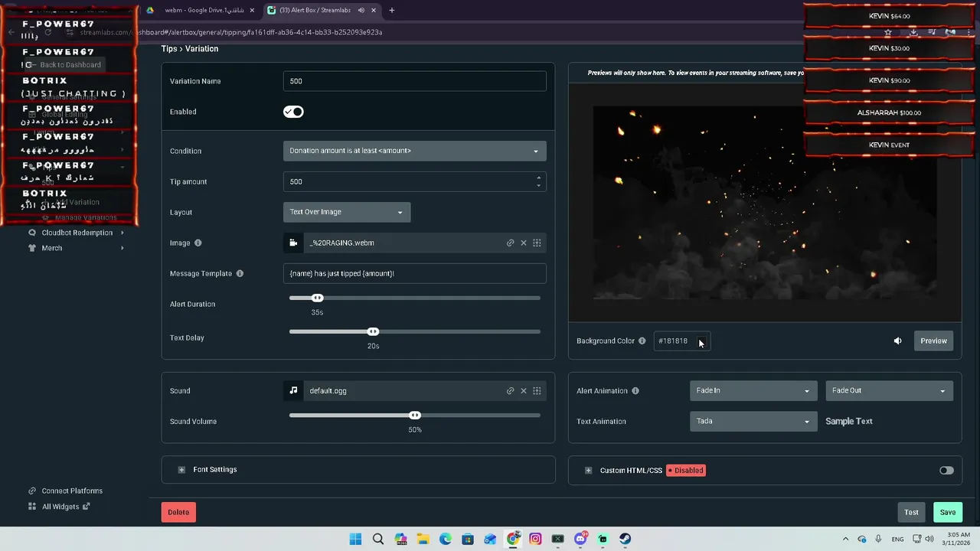Remove default.ogg sound with the X icon
The width and height of the screenshot is (980, 551).
point(524,390)
